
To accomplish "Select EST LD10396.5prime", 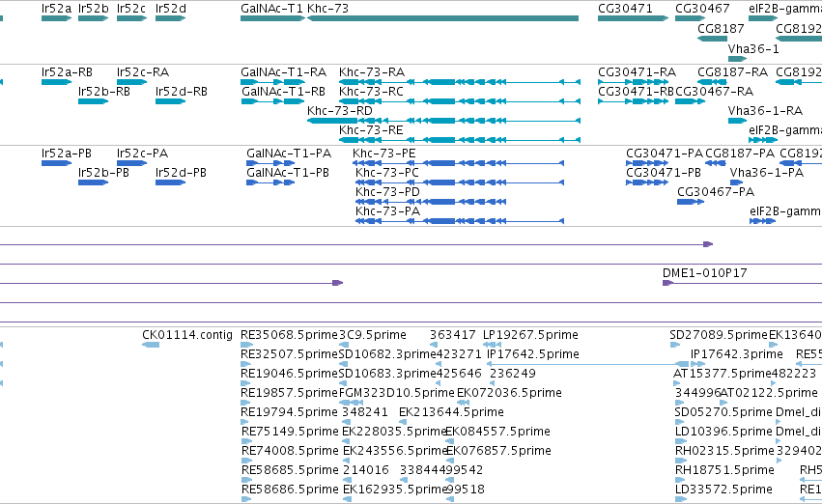I will pyautogui.click(x=723, y=432).
